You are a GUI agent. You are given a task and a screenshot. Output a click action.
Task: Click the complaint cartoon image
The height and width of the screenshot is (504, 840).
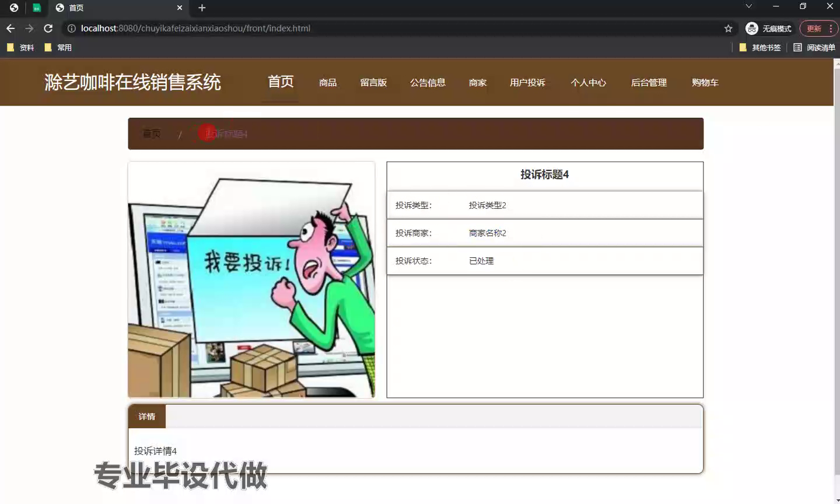[x=251, y=280]
